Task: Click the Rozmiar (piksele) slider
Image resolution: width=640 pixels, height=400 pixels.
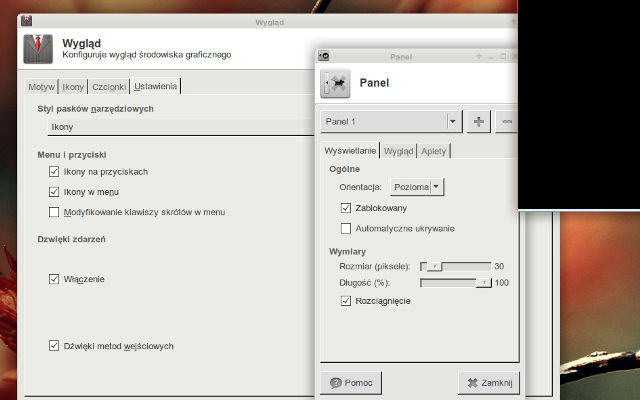Action: (x=455, y=266)
